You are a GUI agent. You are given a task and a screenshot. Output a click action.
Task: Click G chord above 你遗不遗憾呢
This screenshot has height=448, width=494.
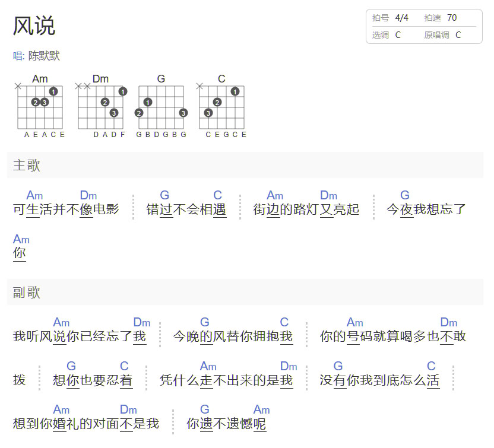click(x=205, y=409)
